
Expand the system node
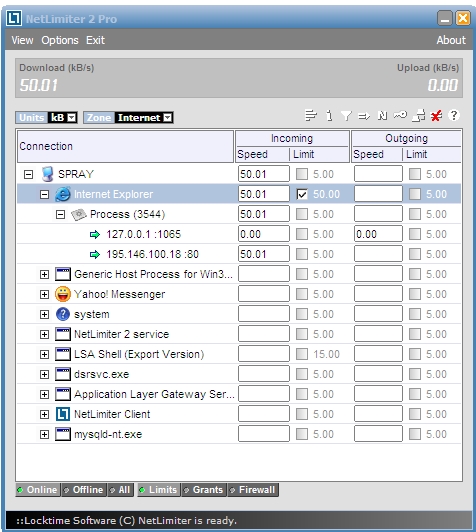click(x=44, y=315)
